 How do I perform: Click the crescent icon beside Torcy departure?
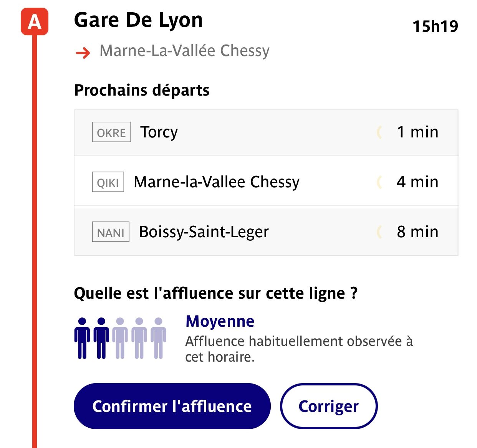[380, 132]
